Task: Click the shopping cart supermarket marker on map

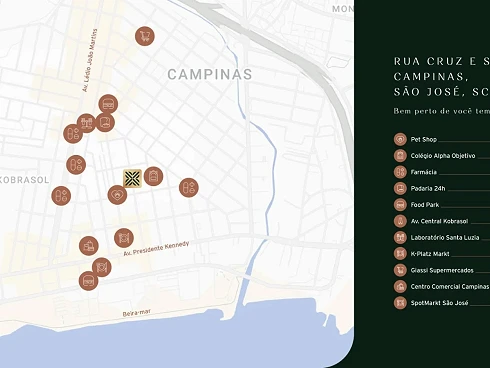Action: 145,36
